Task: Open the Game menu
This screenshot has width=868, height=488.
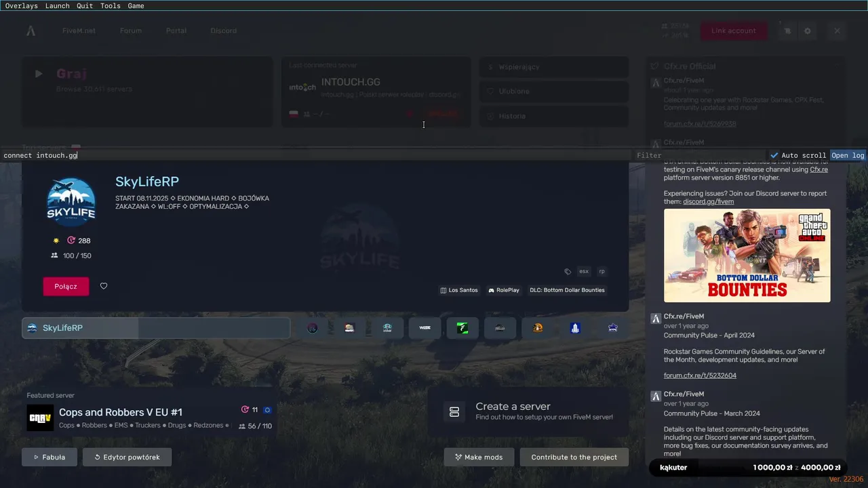Action: coord(136,5)
